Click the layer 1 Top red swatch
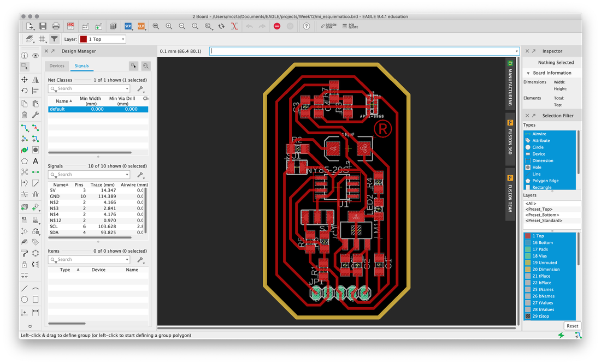Viewport: 601px width, 364px height. 528,236
